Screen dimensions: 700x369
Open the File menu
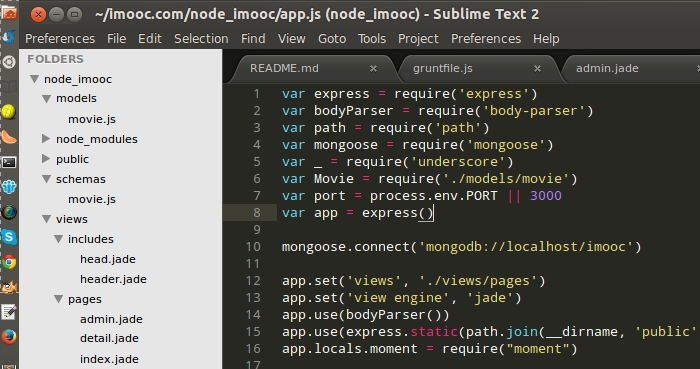[117, 39]
